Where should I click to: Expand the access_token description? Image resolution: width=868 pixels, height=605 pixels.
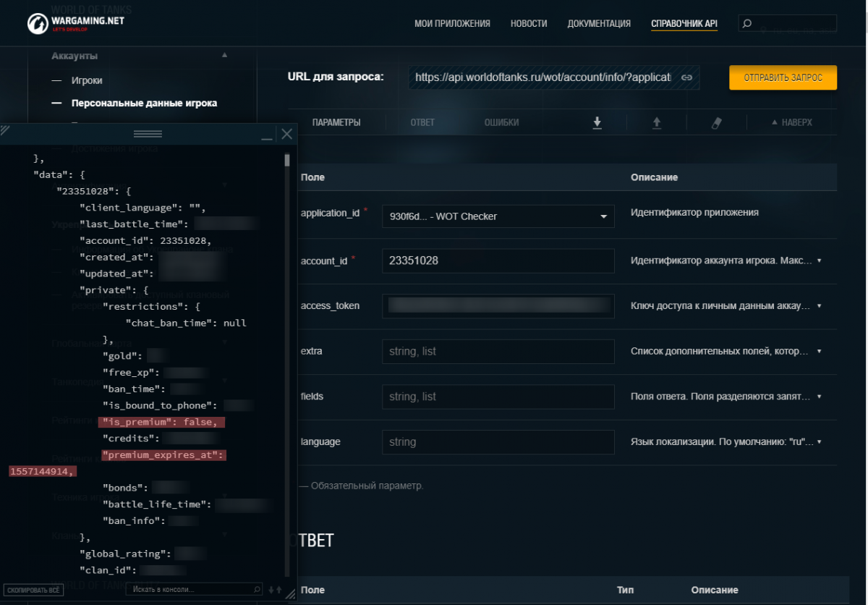click(x=819, y=306)
